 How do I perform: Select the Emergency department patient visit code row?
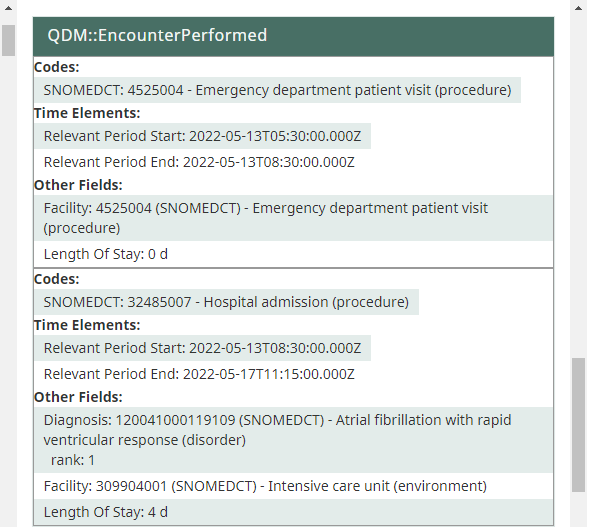277,90
